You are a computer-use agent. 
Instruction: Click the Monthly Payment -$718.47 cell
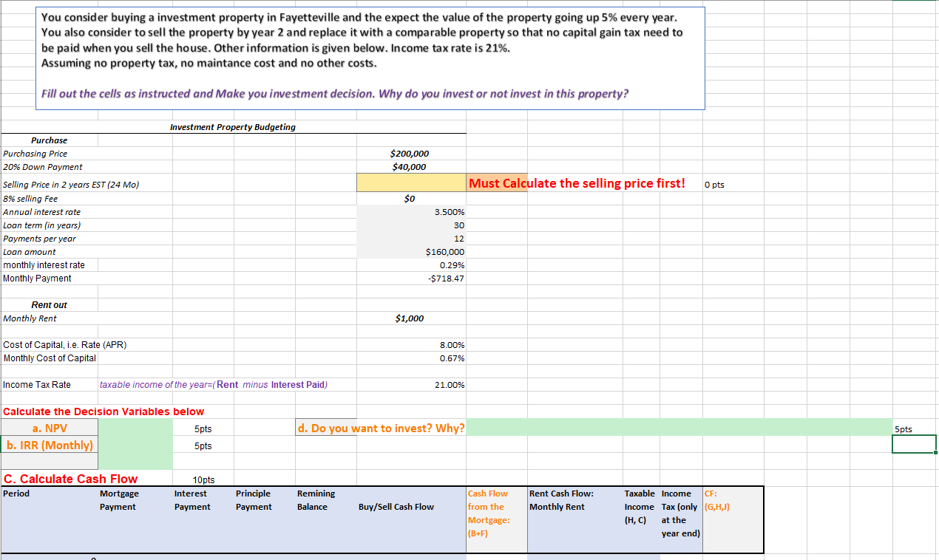tap(410, 279)
